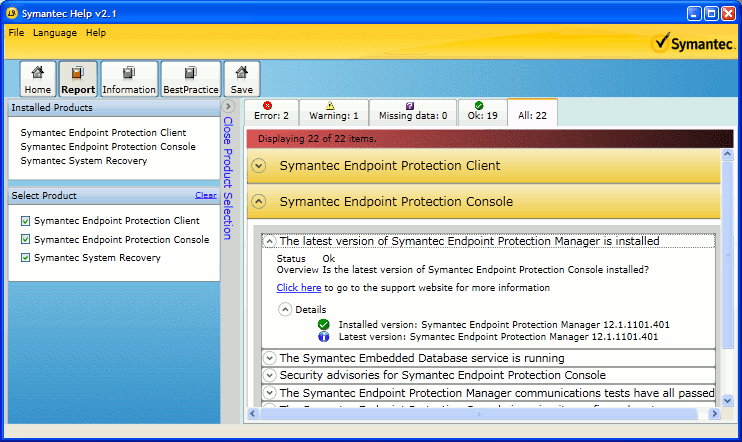Click the Save toolbar button
Image resolution: width=742 pixels, height=442 pixels.
pos(242,79)
